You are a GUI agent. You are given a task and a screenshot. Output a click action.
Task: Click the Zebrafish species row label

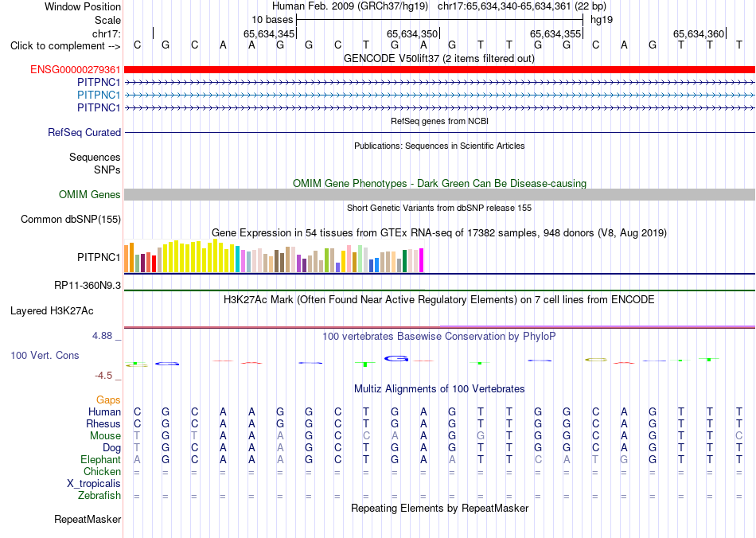click(x=99, y=496)
